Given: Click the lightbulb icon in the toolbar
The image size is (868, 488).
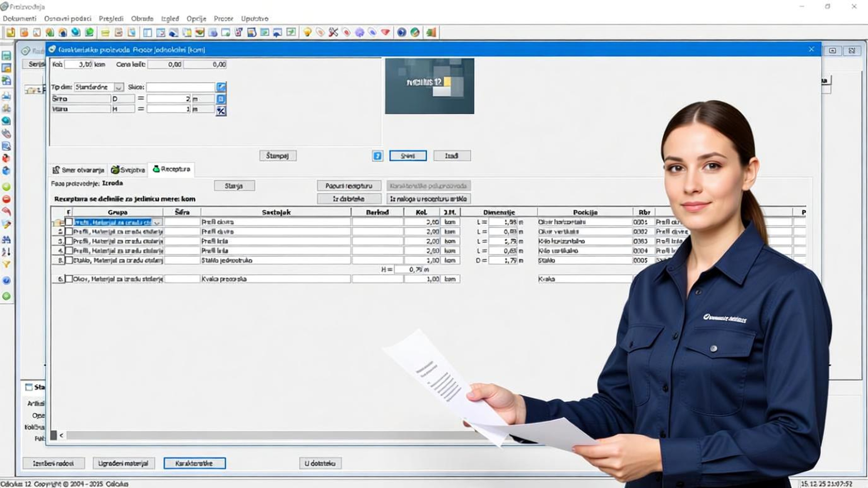Looking at the screenshot, I should pos(307,32).
